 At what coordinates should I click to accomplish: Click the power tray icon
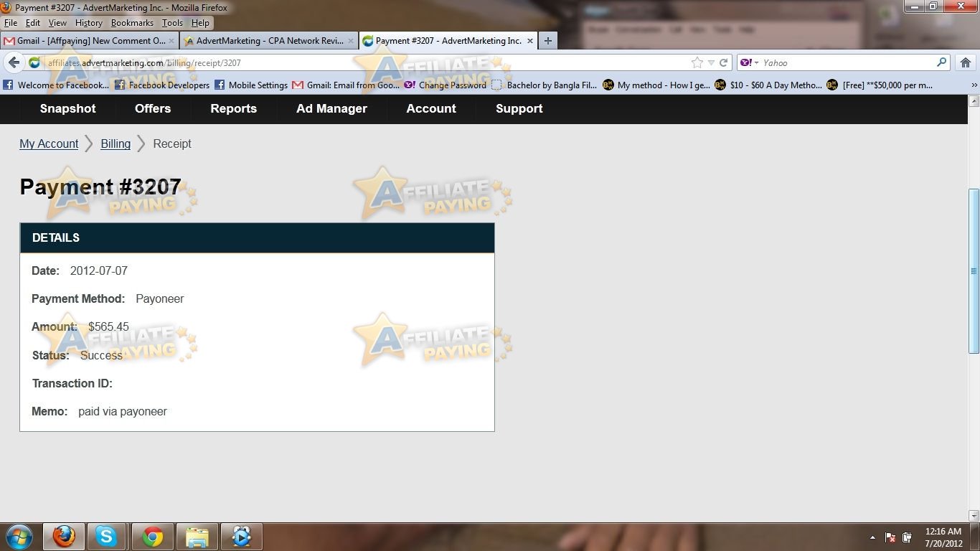(x=907, y=537)
